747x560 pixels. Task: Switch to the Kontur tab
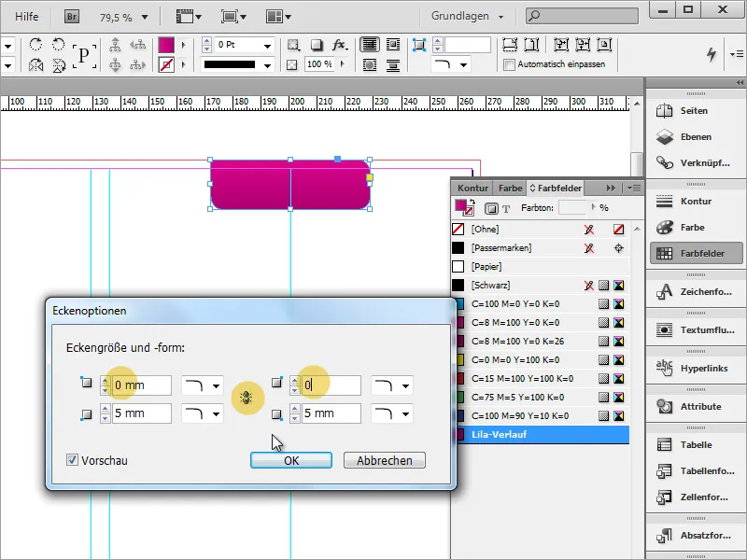coord(473,189)
